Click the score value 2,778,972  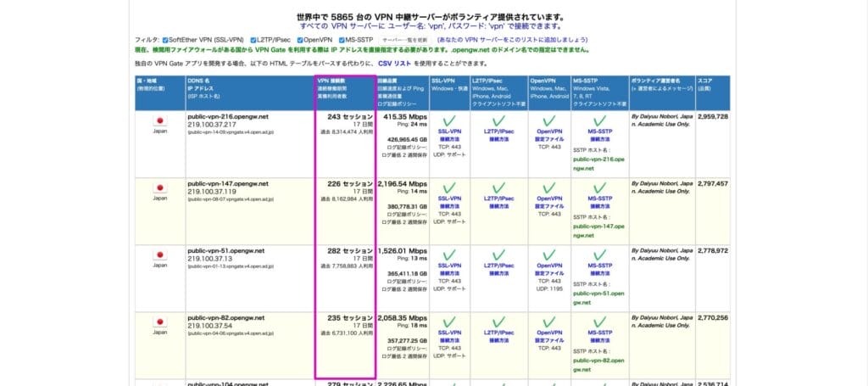click(713, 251)
